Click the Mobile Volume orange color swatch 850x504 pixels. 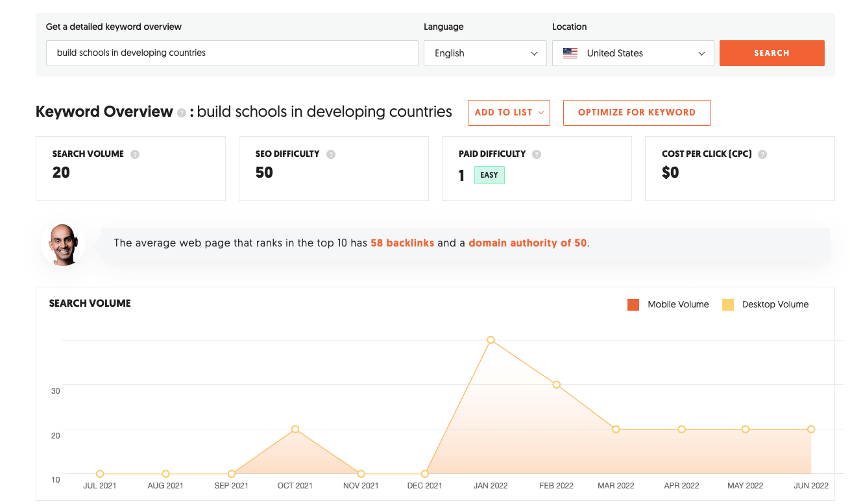coord(633,304)
